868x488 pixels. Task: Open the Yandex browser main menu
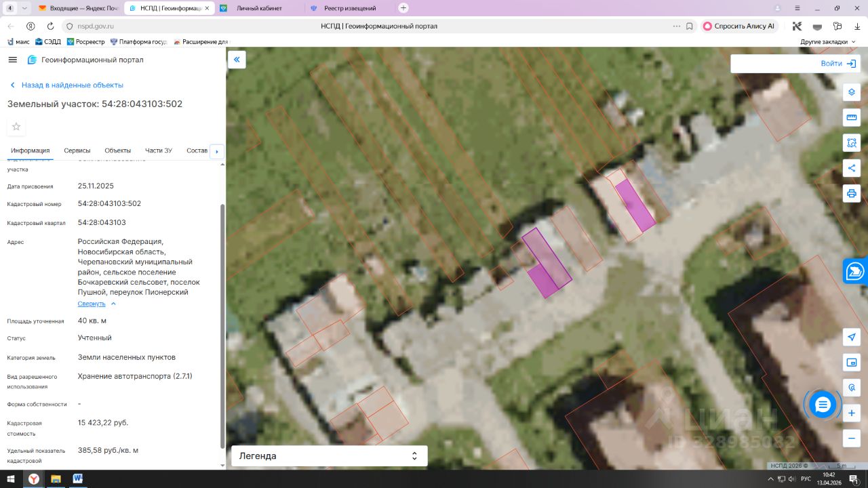(796, 8)
